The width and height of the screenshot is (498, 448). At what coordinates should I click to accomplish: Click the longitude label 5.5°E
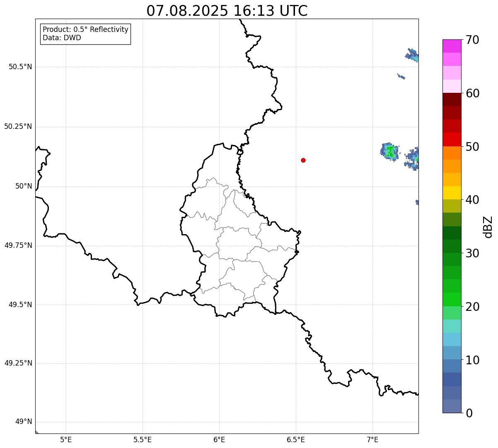coord(143,440)
